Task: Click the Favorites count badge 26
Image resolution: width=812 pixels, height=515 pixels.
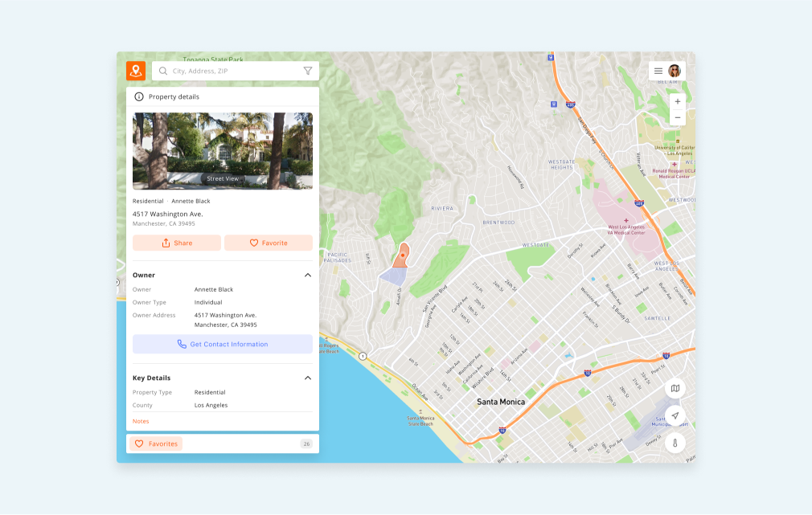Action: [x=306, y=444]
